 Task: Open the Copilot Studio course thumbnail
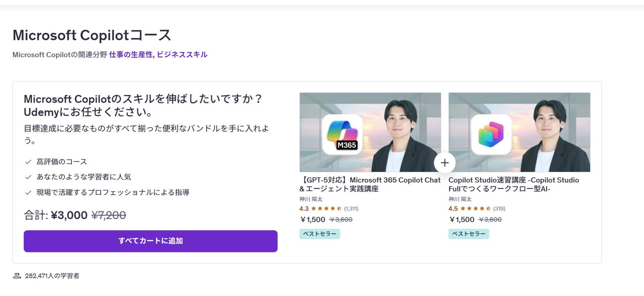(519, 132)
